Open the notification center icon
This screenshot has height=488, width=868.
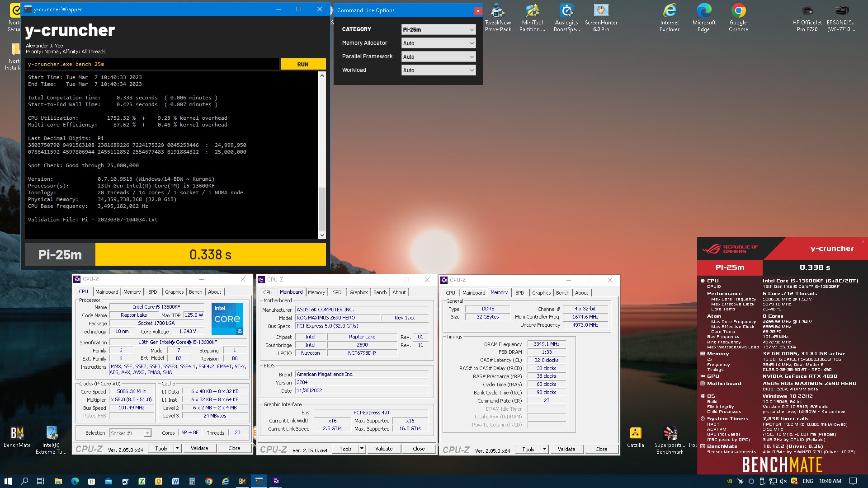point(853,481)
